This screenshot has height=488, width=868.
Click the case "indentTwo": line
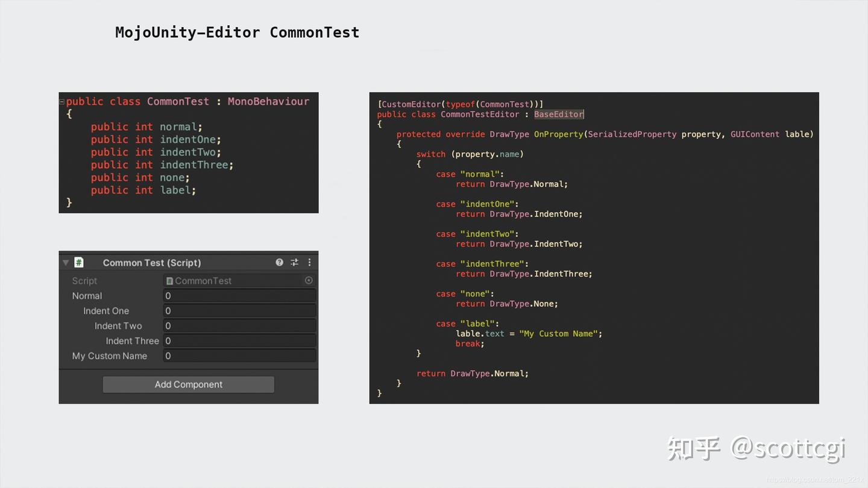coord(477,234)
